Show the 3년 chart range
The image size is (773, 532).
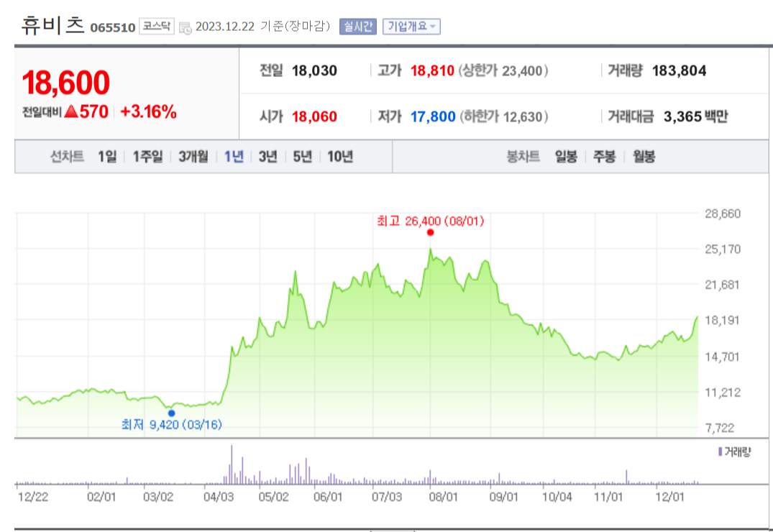(x=268, y=157)
